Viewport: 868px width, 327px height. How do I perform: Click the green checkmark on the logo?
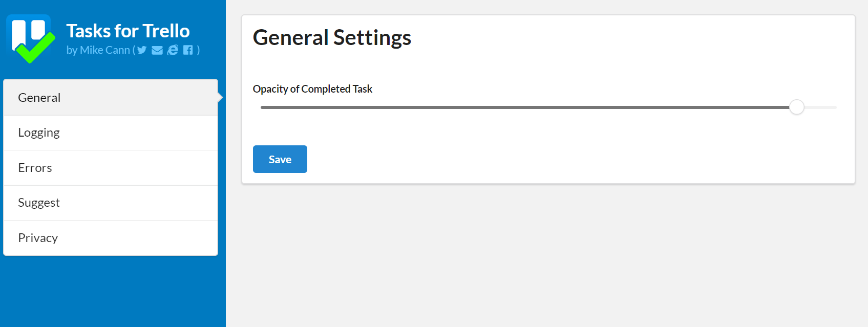click(36, 50)
